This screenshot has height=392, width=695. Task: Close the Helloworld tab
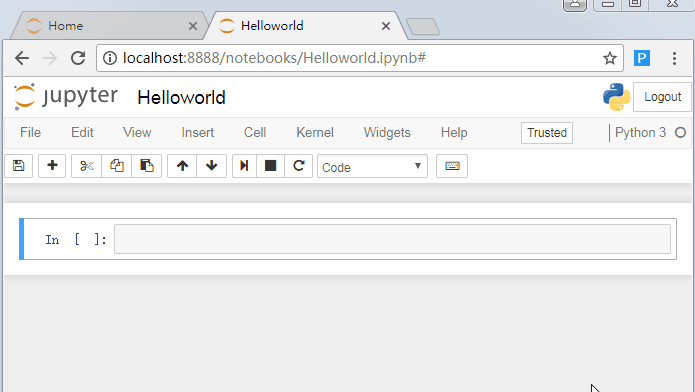[x=386, y=26]
